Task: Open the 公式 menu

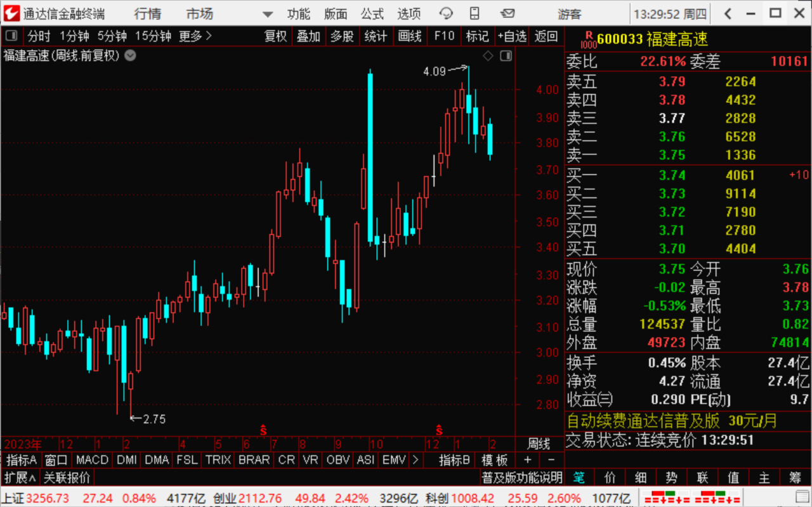Action: click(372, 13)
